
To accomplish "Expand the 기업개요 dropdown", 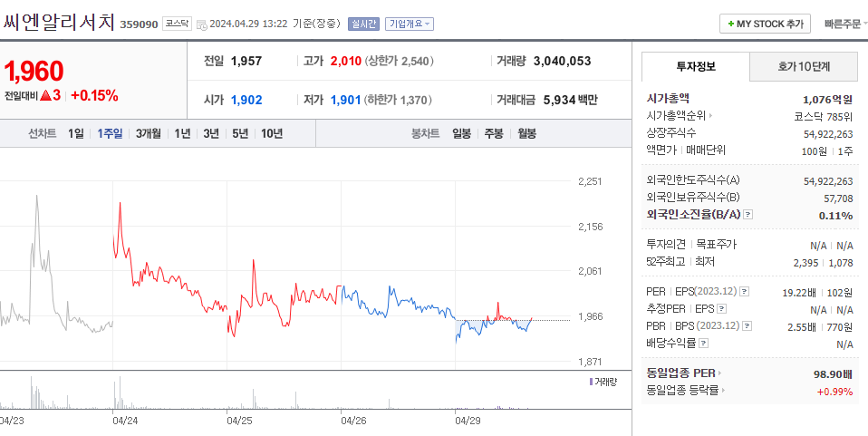I will 410,24.
